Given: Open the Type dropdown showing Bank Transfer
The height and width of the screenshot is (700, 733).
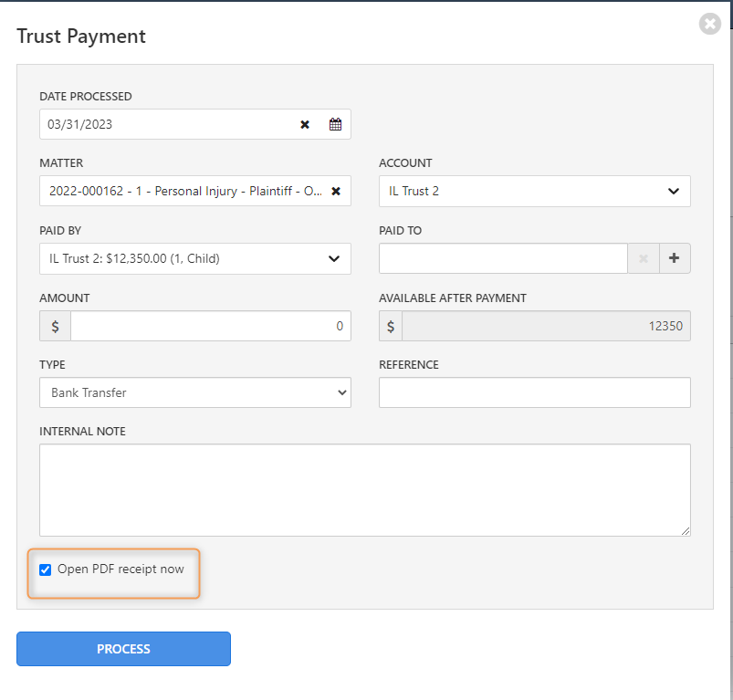Looking at the screenshot, I should (194, 392).
